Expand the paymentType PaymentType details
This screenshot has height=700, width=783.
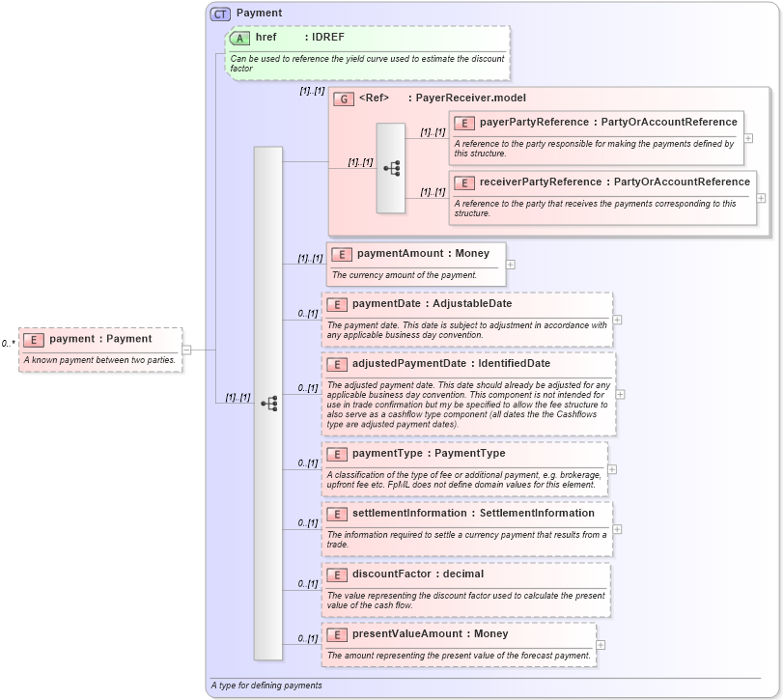[610, 468]
